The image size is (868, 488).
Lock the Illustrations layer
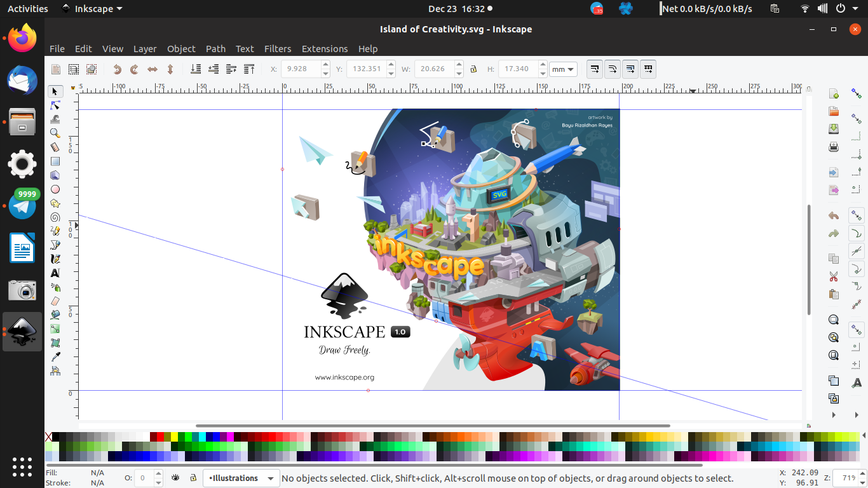point(193,478)
